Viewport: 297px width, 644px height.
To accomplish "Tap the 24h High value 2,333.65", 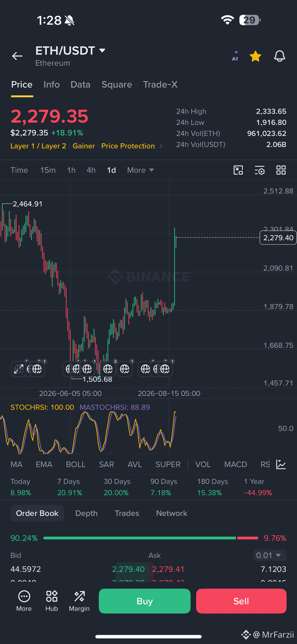I will [x=271, y=112].
